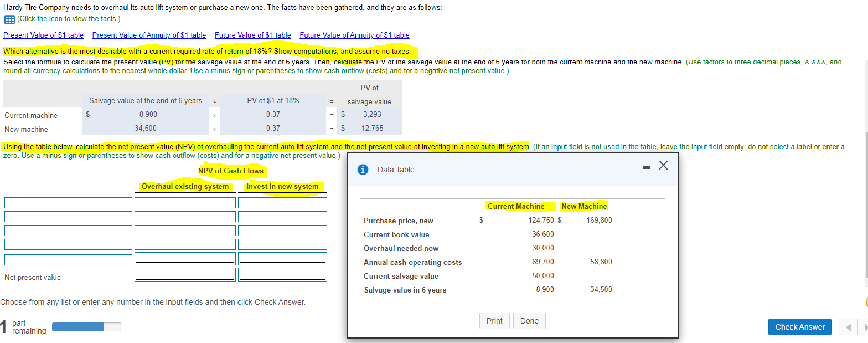
Task: Submit with the Check Answer button
Action: (x=800, y=327)
